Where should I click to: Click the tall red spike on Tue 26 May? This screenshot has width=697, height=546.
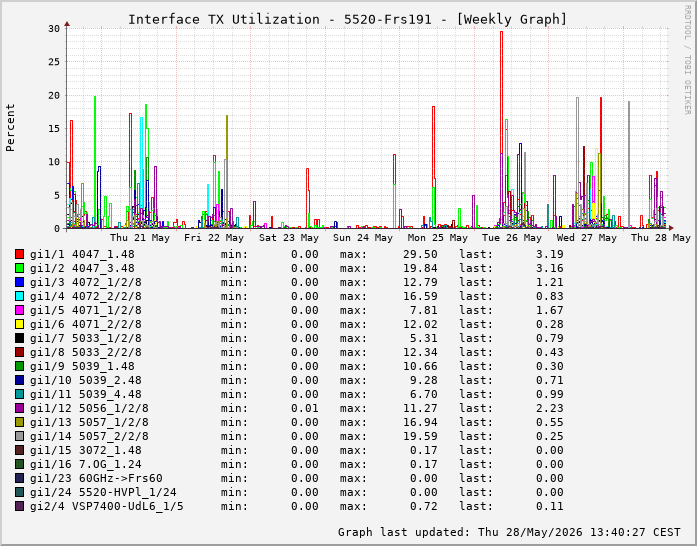(x=501, y=129)
